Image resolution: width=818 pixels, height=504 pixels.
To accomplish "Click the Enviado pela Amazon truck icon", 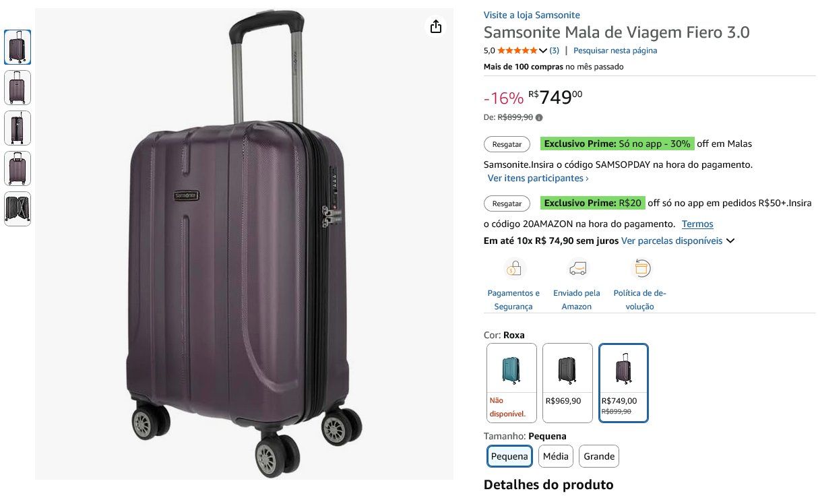I will click(577, 269).
